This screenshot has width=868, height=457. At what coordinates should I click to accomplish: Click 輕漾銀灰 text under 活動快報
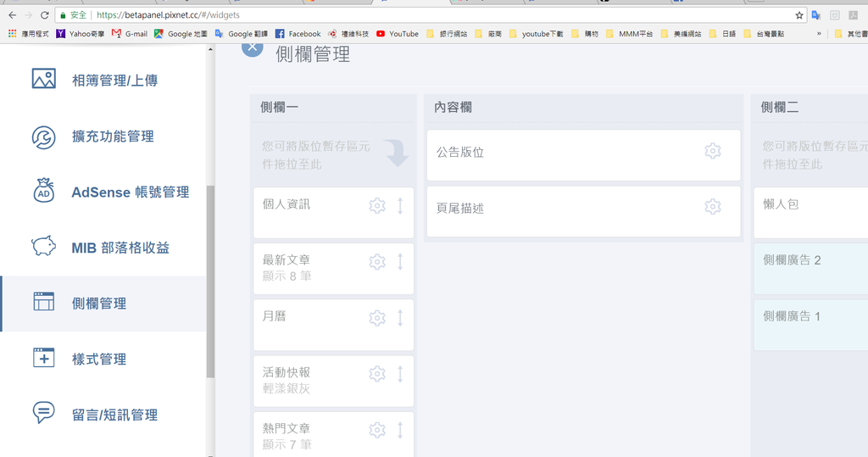[x=287, y=388]
